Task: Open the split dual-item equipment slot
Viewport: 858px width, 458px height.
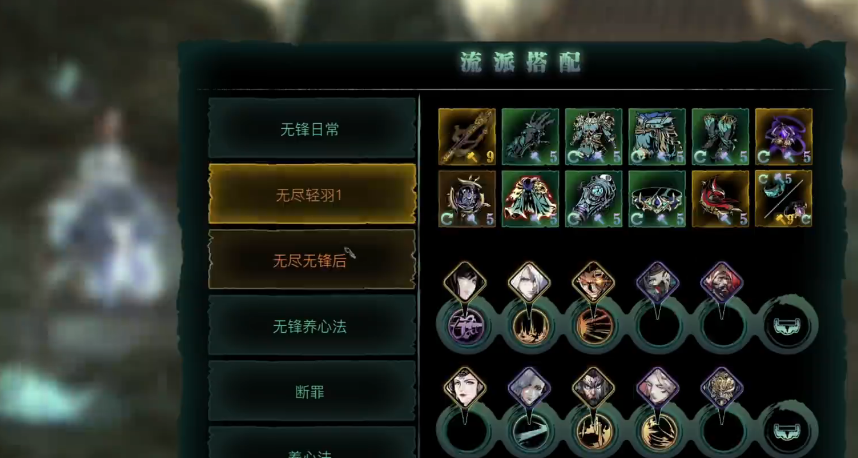Action: [784, 199]
